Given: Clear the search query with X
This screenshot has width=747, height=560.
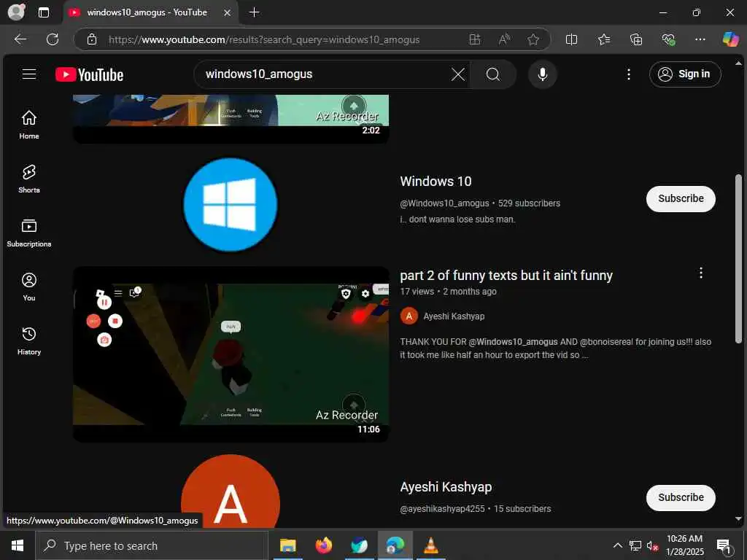Looking at the screenshot, I should tap(458, 74).
